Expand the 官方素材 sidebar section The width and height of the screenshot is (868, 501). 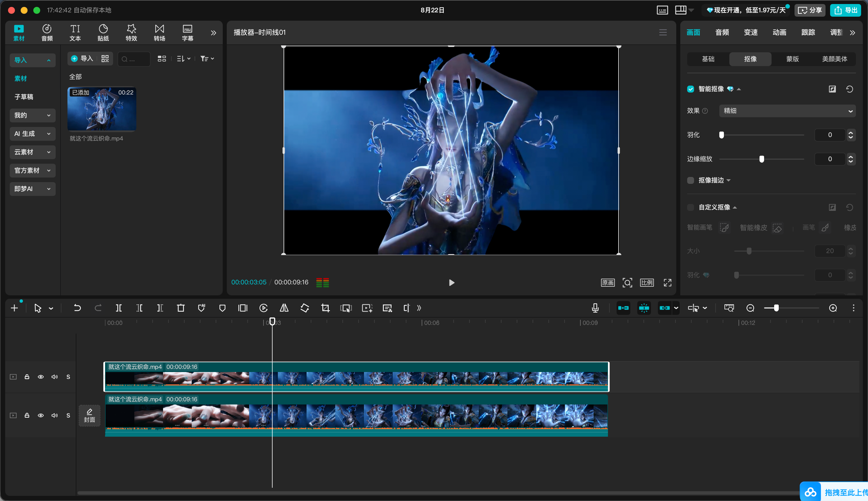click(33, 170)
